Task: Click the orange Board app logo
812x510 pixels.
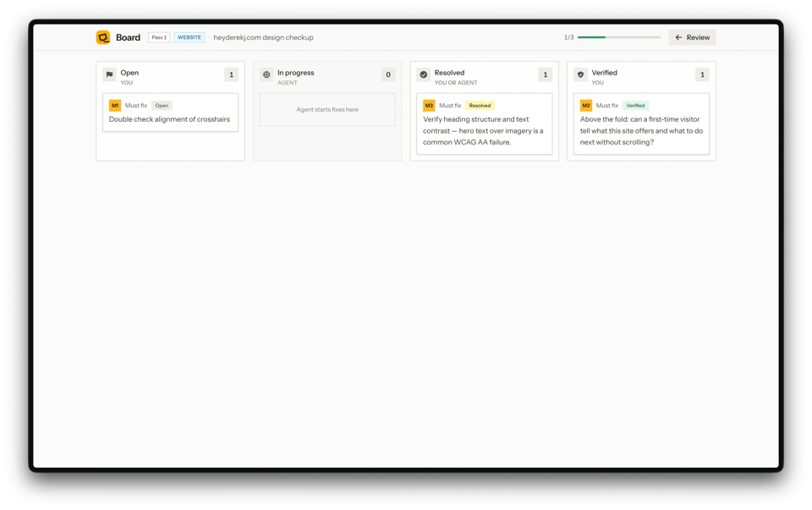Action: pyautogui.click(x=103, y=37)
